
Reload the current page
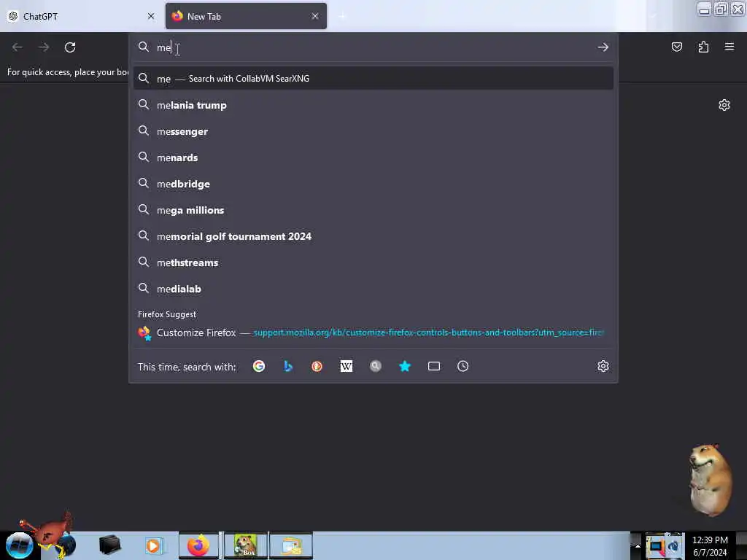pos(70,47)
